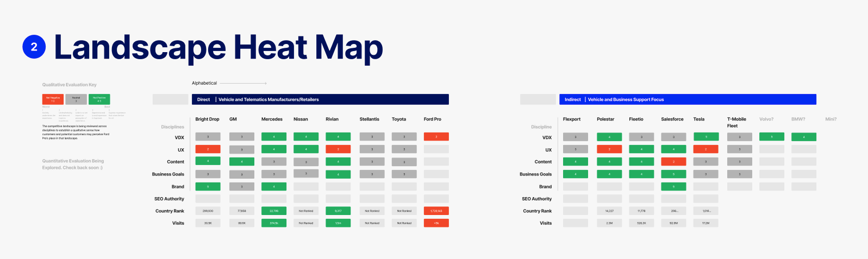Viewport: 868px width, 259px height.
Task: Click the red Bright Drop UX cell
Action: pos(208,149)
